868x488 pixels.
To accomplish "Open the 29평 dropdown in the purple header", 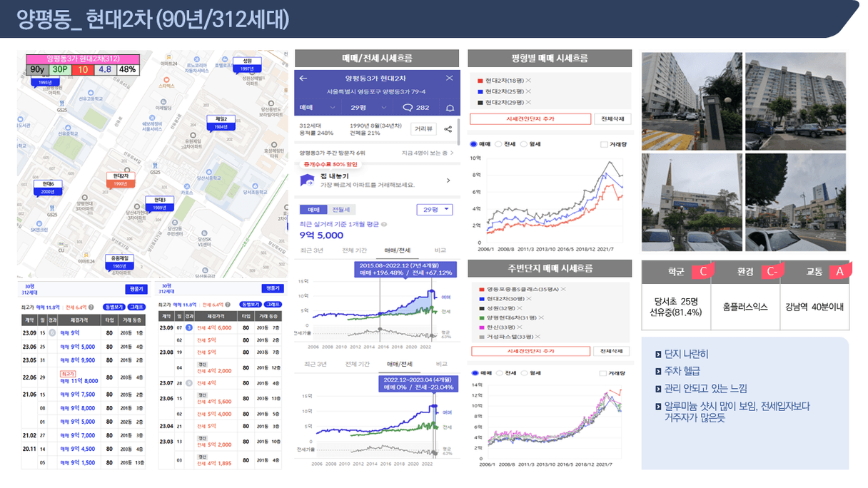I will 370,107.
